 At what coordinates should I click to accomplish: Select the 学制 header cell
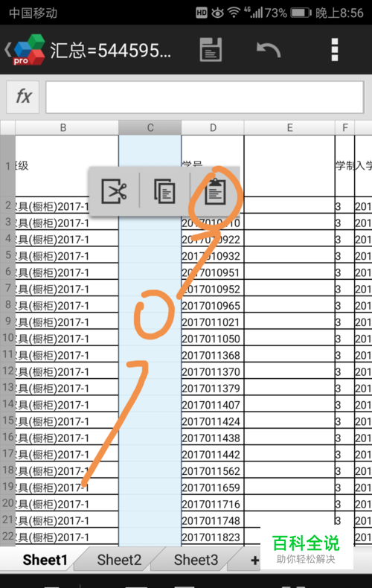tap(344, 166)
